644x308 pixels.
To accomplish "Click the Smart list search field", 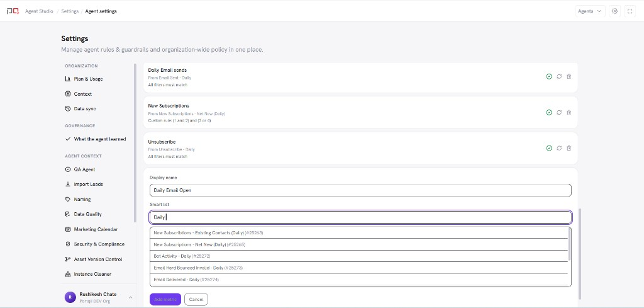I will [x=360, y=217].
